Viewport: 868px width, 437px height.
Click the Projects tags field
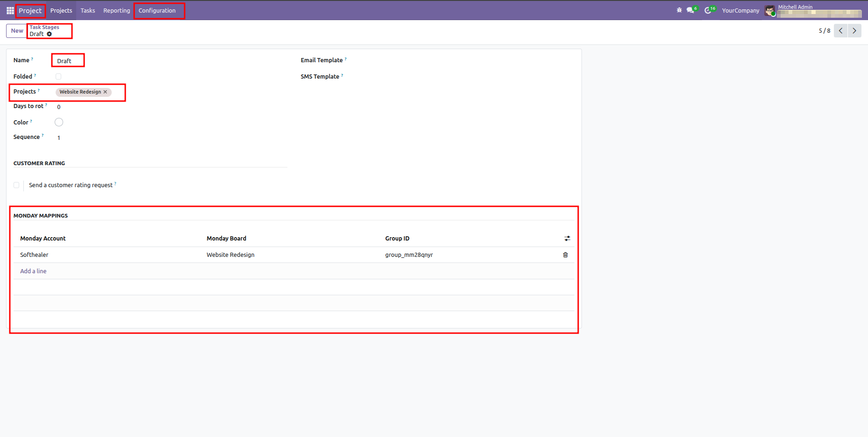tap(171, 92)
